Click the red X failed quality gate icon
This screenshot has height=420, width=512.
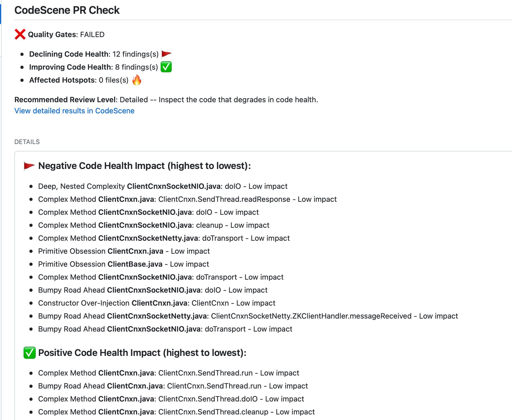[x=20, y=34]
